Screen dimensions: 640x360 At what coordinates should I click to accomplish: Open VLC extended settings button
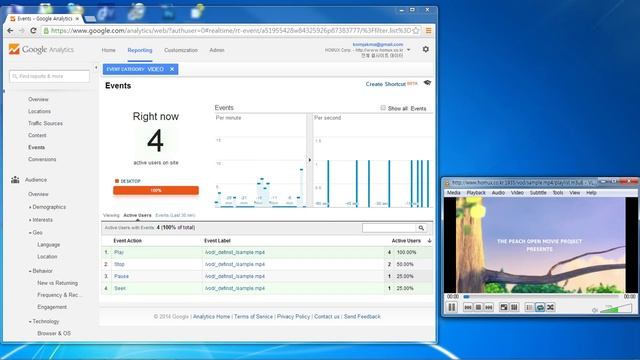pos(514,307)
